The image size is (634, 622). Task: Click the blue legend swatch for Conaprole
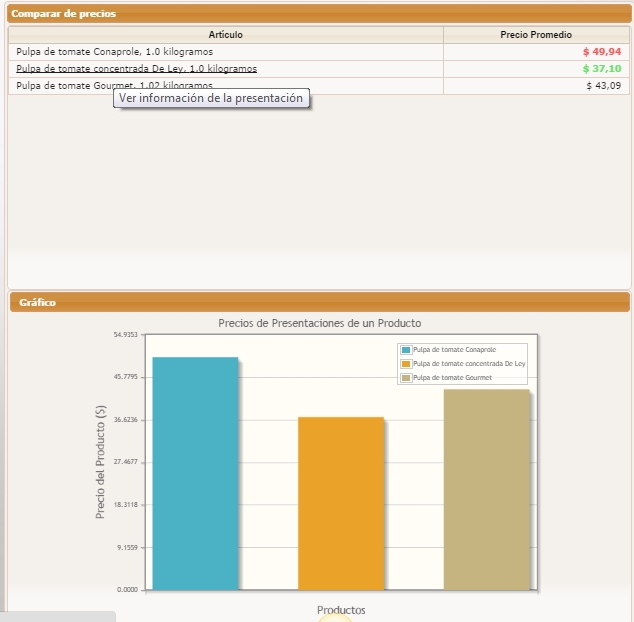[x=406, y=350]
